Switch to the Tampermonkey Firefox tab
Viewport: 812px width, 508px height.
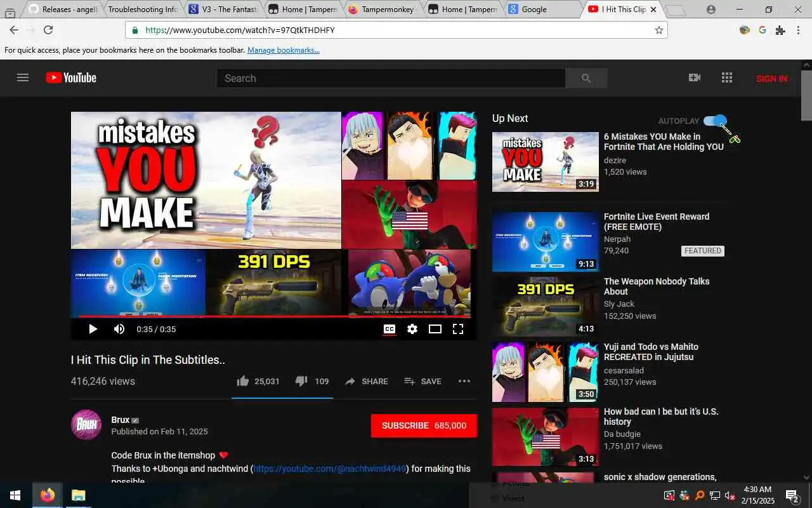[x=382, y=10]
